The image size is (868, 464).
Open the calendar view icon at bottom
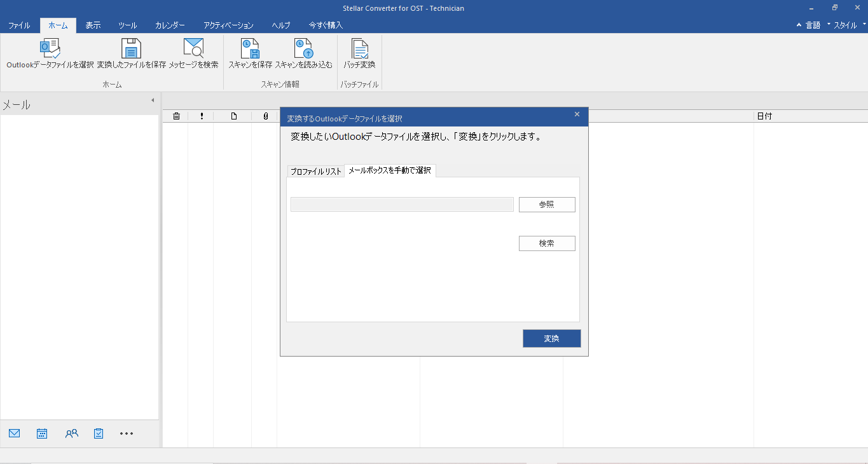coord(42,433)
